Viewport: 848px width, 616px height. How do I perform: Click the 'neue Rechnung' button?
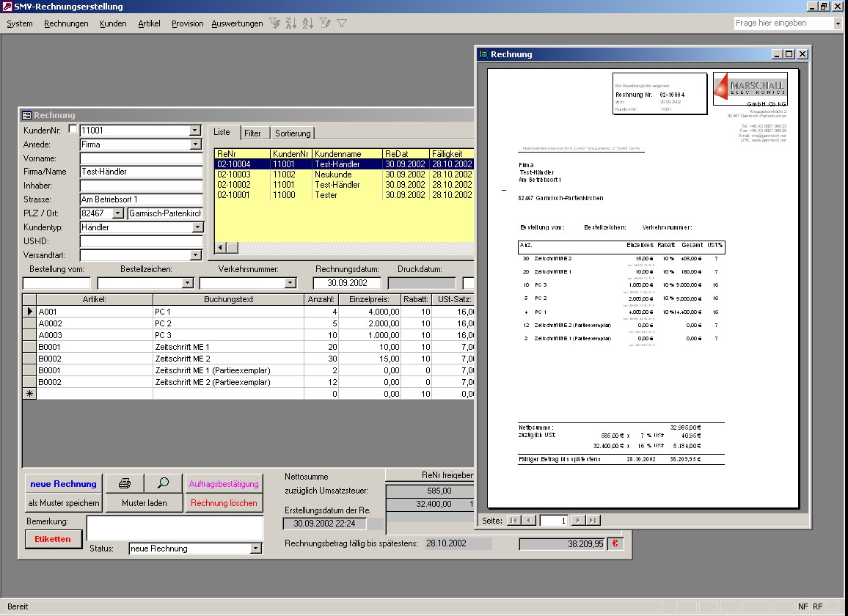pyautogui.click(x=63, y=484)
